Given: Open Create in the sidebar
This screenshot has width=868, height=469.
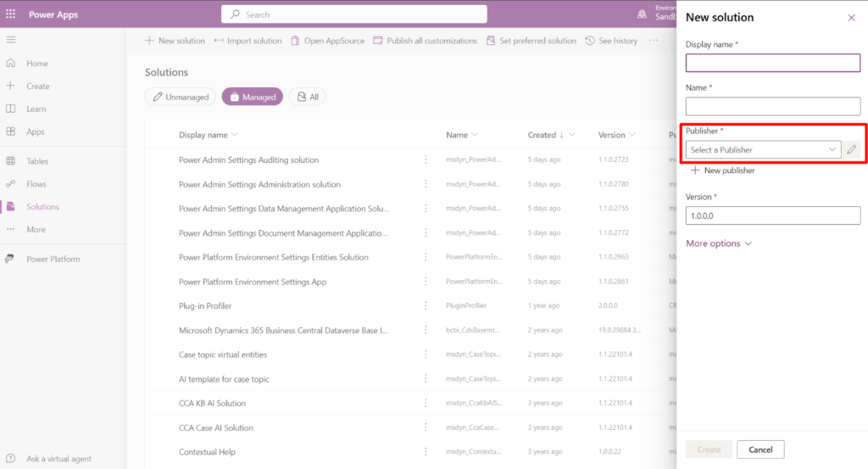Looking at the screenshot, I should pyautogui.click(x=37, y=87).
